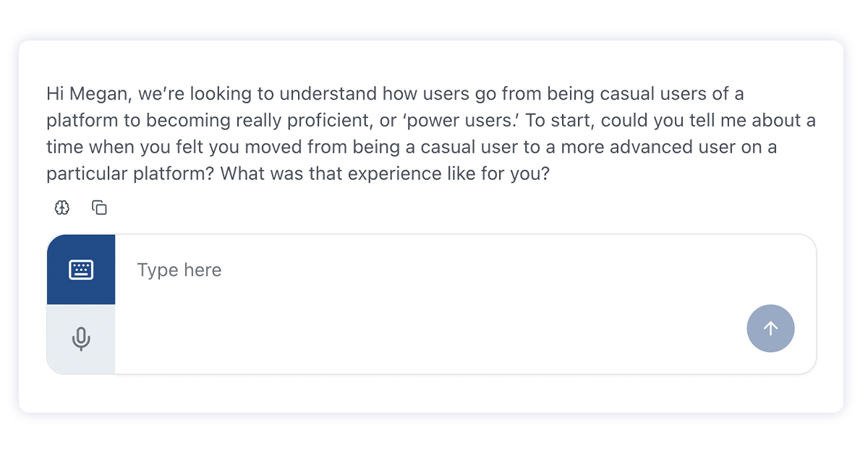The width and height of the screenshot is (868, 454).
Task: Select the highlighted keyboard tab on the left
Action: click(x=80, y=268)
